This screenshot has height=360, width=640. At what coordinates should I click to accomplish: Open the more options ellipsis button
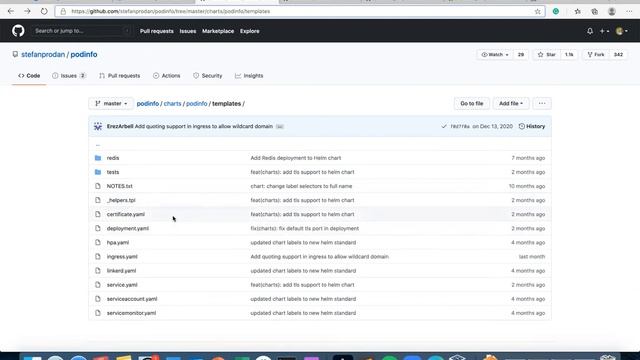coord(542,104)
